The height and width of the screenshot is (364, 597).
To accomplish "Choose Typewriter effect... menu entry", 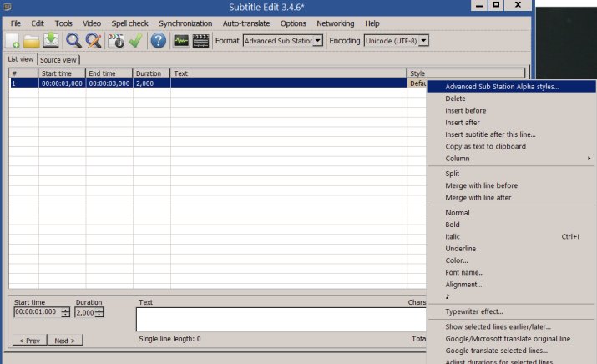I will click(x=511, y=311).
